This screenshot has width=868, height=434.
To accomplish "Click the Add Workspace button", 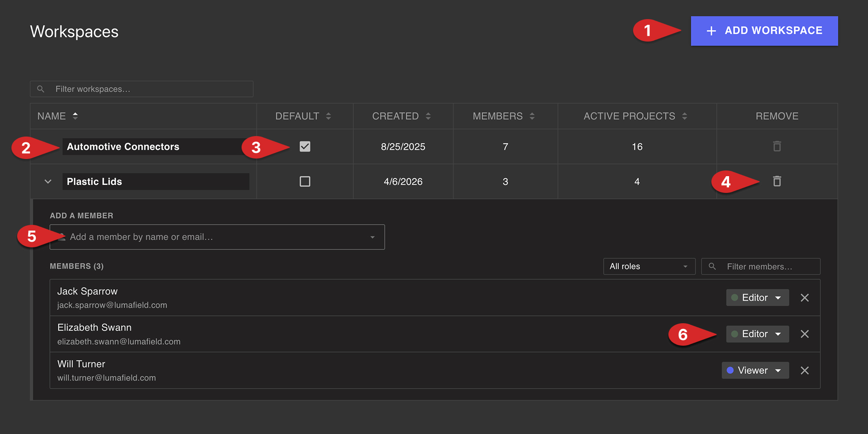I will pos(764,31).
